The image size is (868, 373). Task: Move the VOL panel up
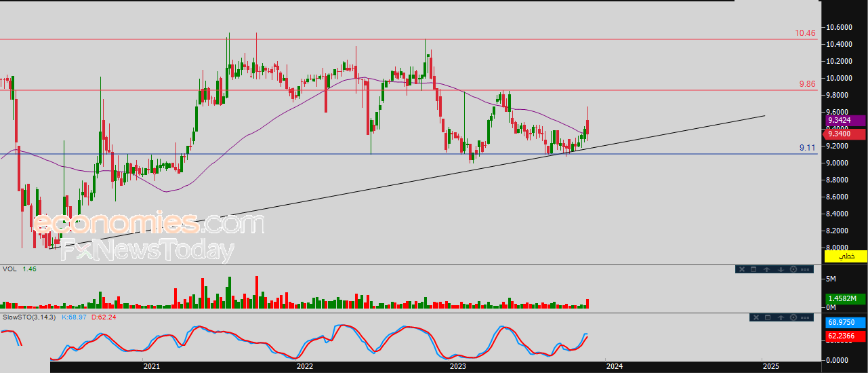coord(766,269)
